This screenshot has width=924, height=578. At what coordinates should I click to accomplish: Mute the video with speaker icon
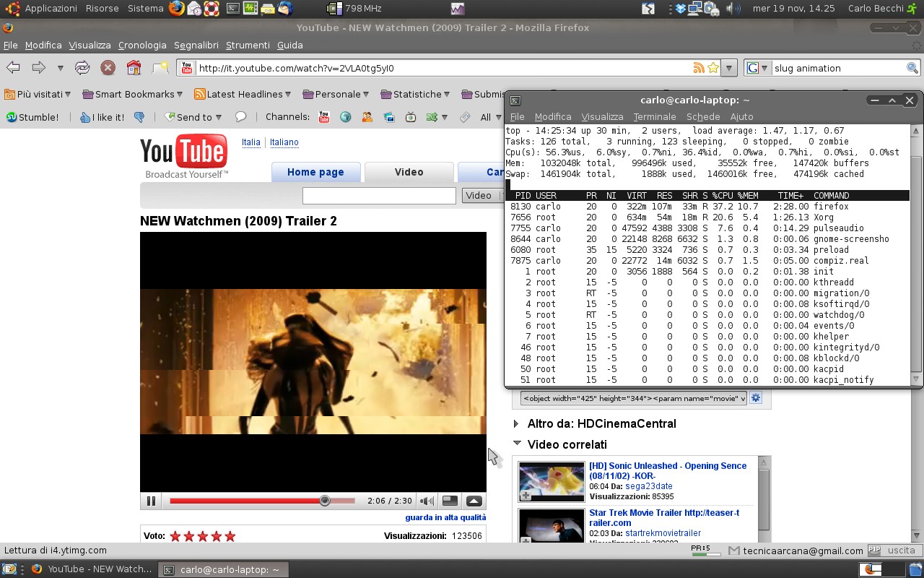tap(427, 501)
